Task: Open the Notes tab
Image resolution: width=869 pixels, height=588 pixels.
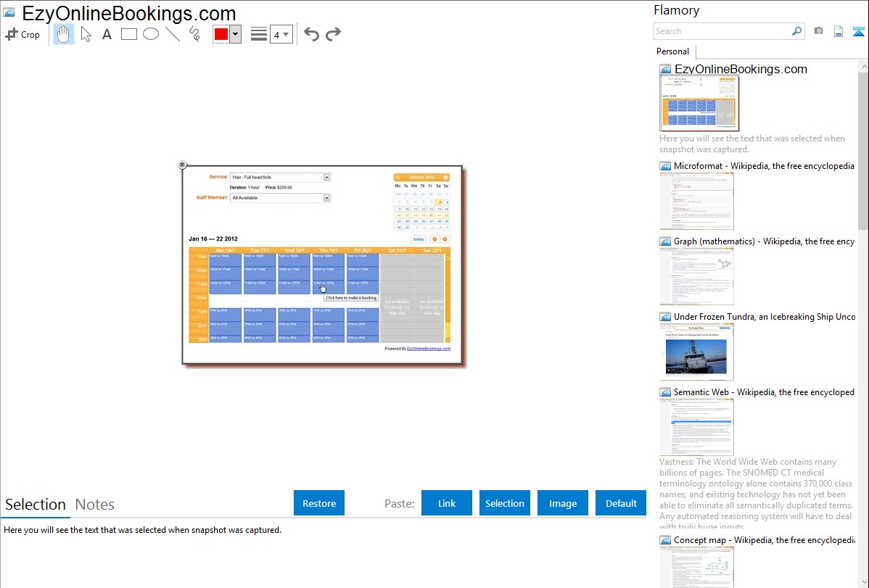Action: [95, 505]
